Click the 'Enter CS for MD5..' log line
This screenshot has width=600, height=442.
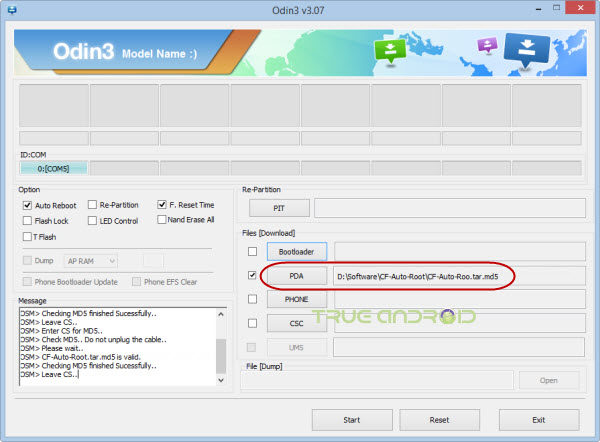coord(61,331)
